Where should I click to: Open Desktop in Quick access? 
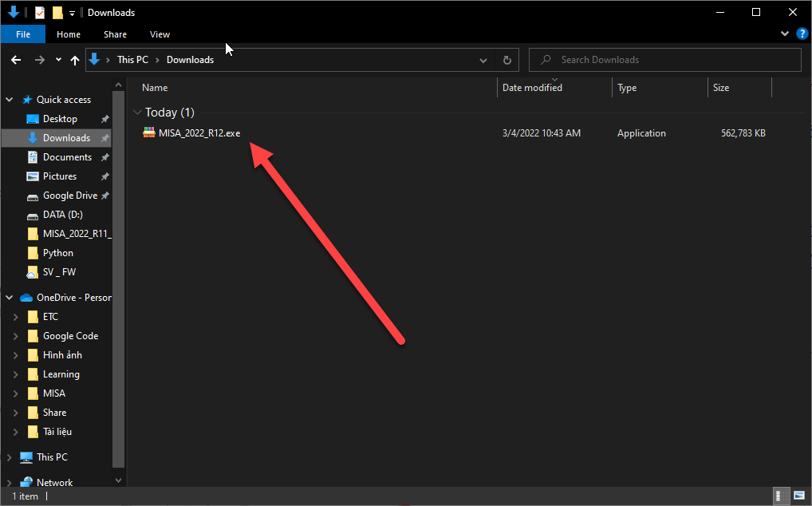(x=60, y=119)
